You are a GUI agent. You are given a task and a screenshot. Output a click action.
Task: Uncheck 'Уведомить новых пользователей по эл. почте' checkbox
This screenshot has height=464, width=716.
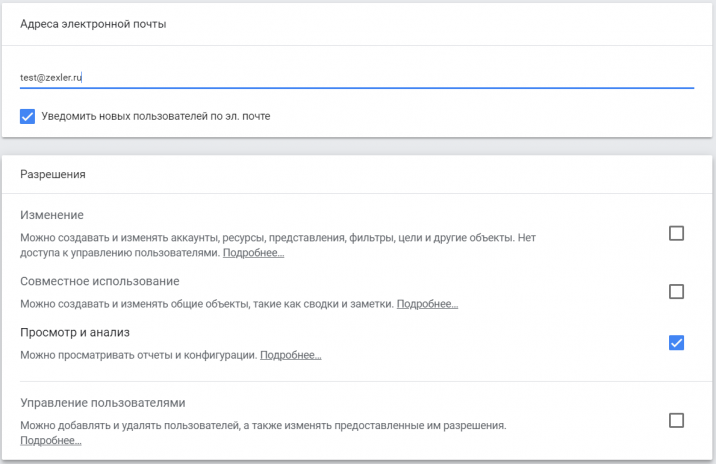click(27, 116)
